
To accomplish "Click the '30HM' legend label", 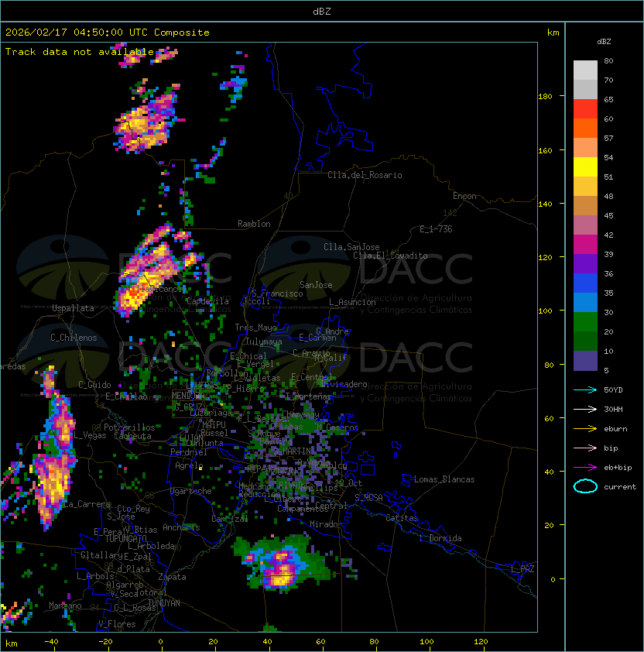I will (613, 410).
